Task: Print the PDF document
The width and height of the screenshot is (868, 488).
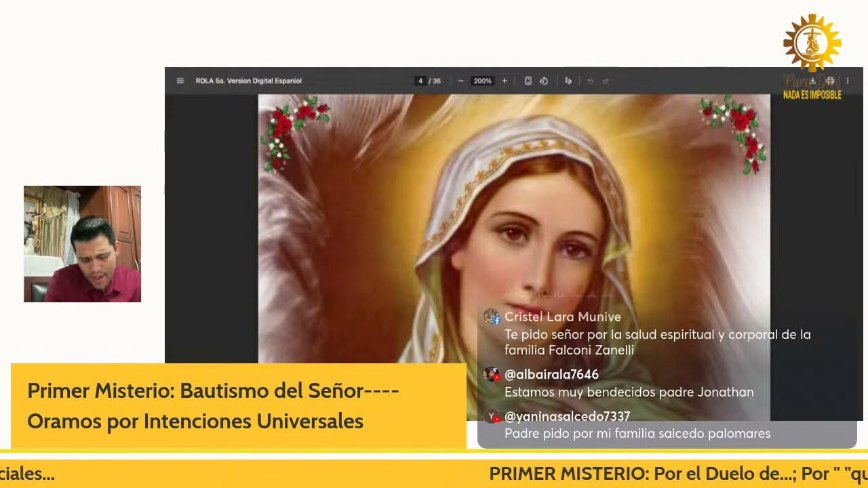Action: [x=830, y=81]
